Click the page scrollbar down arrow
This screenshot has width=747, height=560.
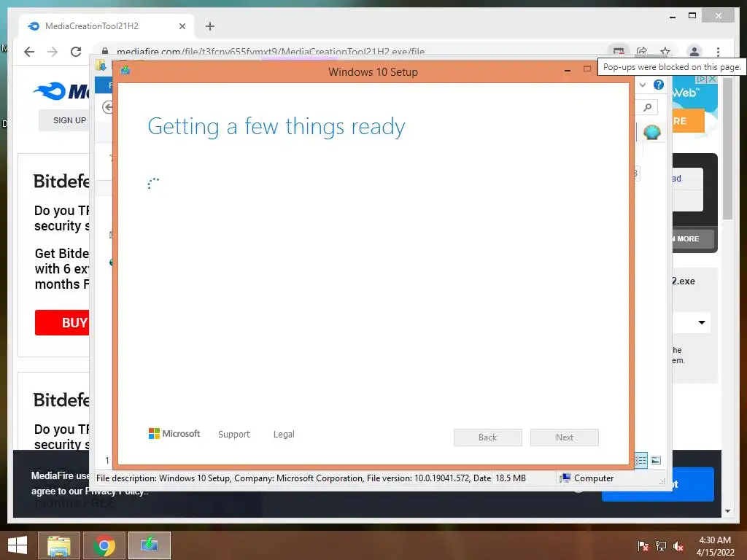point(727,511)
